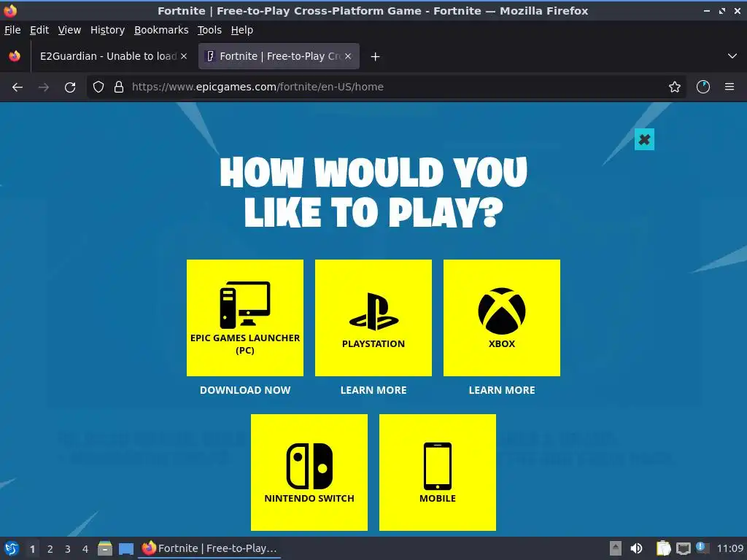This screenshot has height=560, width=747.
Task: Open the file manager taskbar icon
Action: (x=105, y=548)
